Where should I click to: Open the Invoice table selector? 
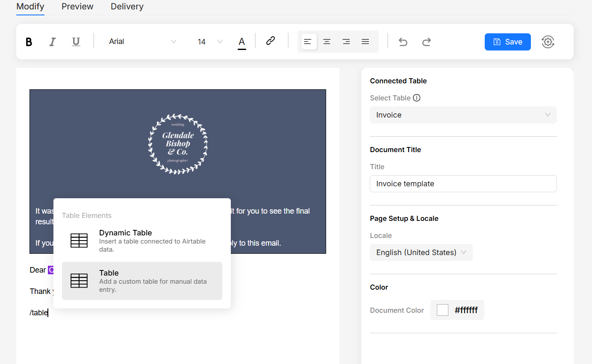[x=463, y=115]
